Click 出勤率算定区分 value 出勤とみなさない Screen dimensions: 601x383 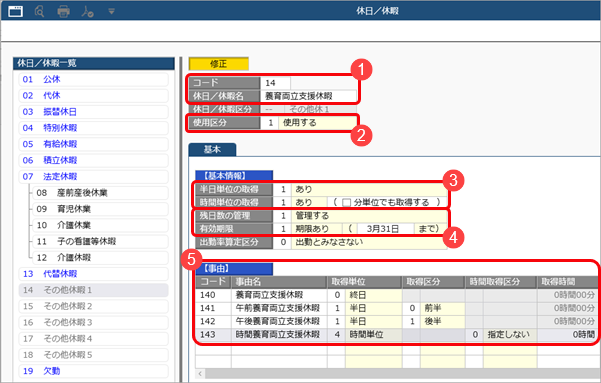(x=369, y=242)
